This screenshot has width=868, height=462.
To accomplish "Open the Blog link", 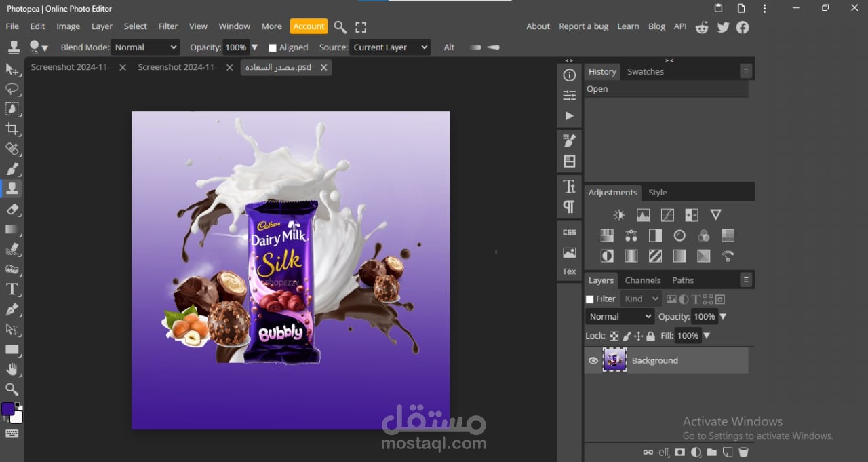I will coord(656,26).
